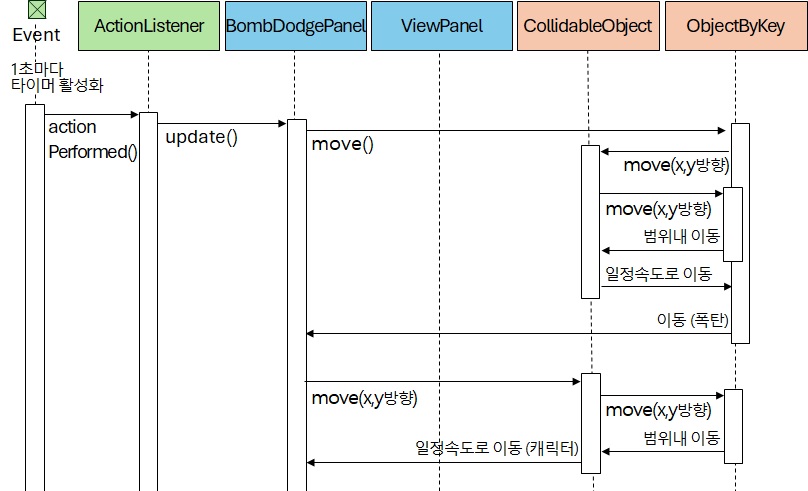Select the "이동 (폭탄)" return message label

pos(693,319)
